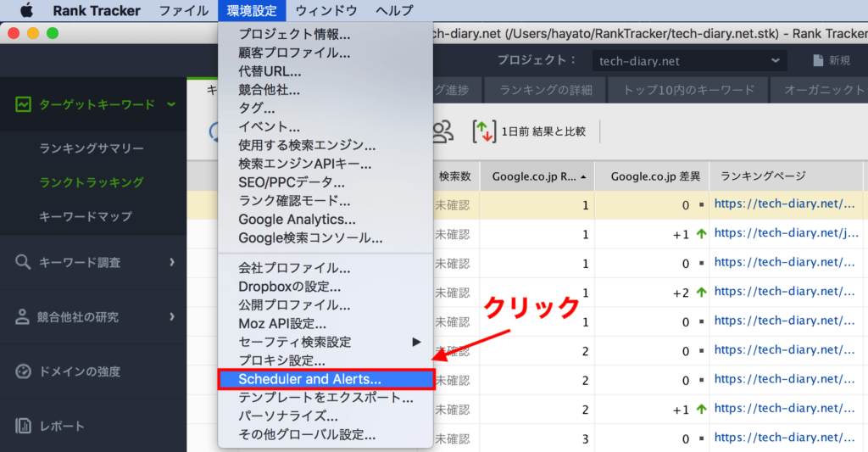This screenshot has width=868, height=452.
Task: Expand 競合他社の研究 section arrow
Action: [x=172, y=317]
